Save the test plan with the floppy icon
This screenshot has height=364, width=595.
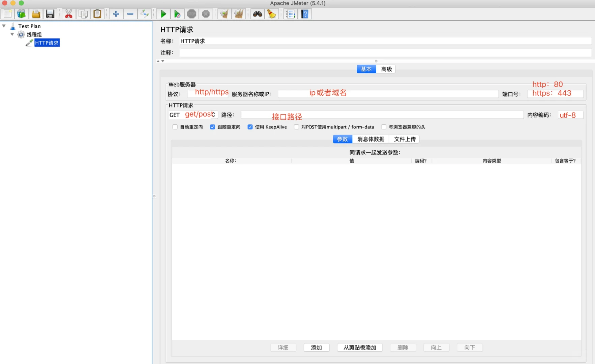click(50, 14)
